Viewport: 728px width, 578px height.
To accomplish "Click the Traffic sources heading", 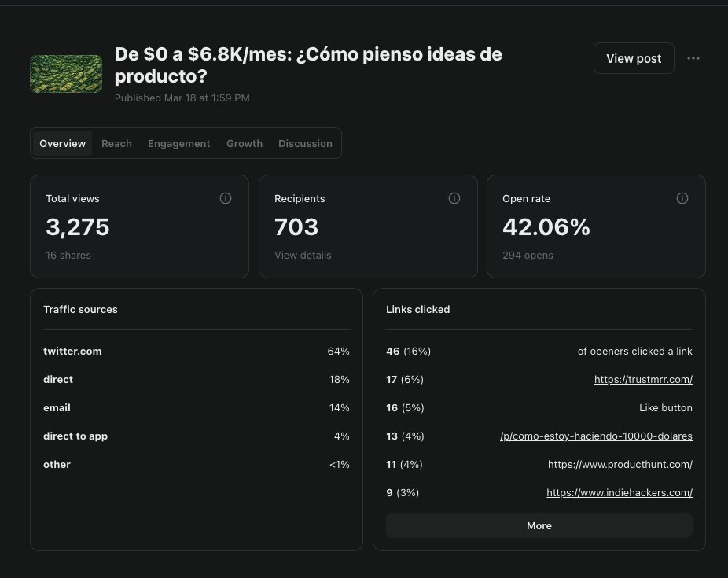I will (80, 309).
